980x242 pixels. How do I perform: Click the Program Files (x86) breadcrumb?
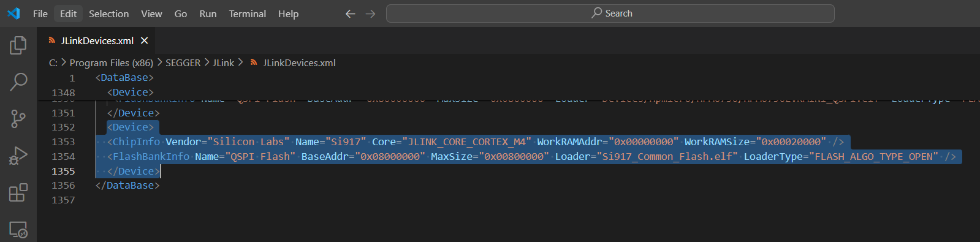coord(112,62)
